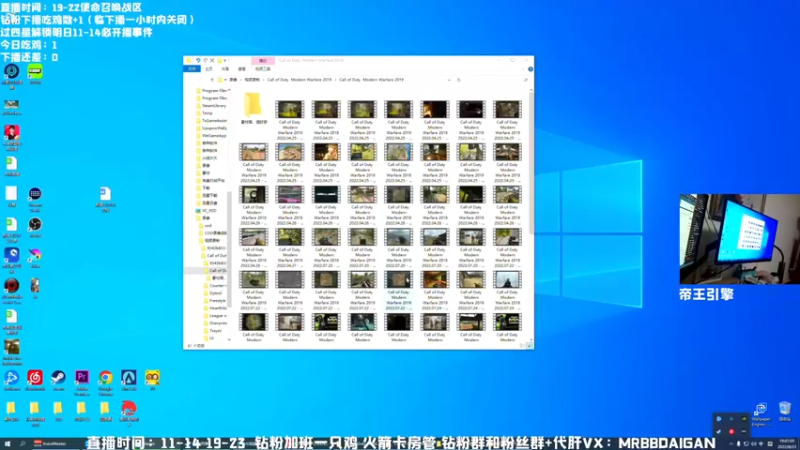The width and height of the screenshot is (800, 450).
Task: Open the Share ribbon tab in Explorer
Action: click(225, 69)
